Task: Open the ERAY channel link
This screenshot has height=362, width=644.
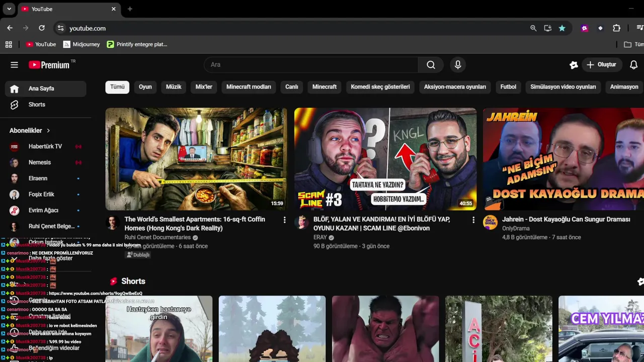Action: pyautogui.click(x=320, y=237)
